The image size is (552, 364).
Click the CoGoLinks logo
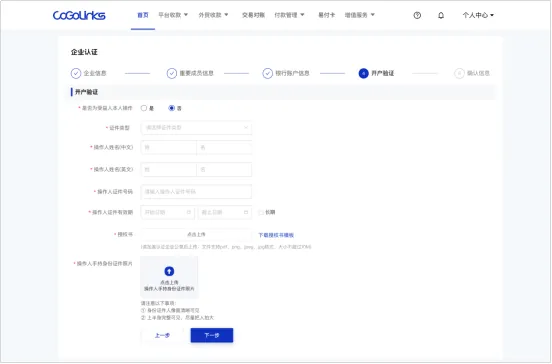79,15
